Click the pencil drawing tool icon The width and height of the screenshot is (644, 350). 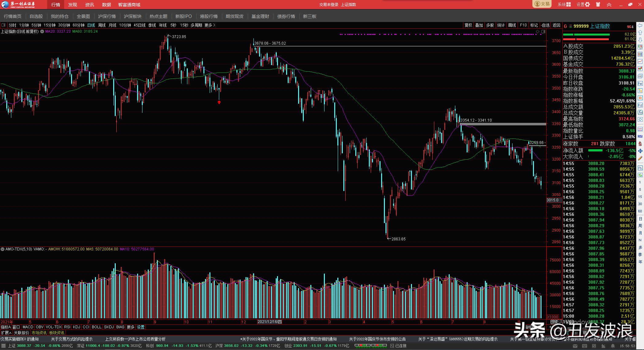[x=640, y=158]
